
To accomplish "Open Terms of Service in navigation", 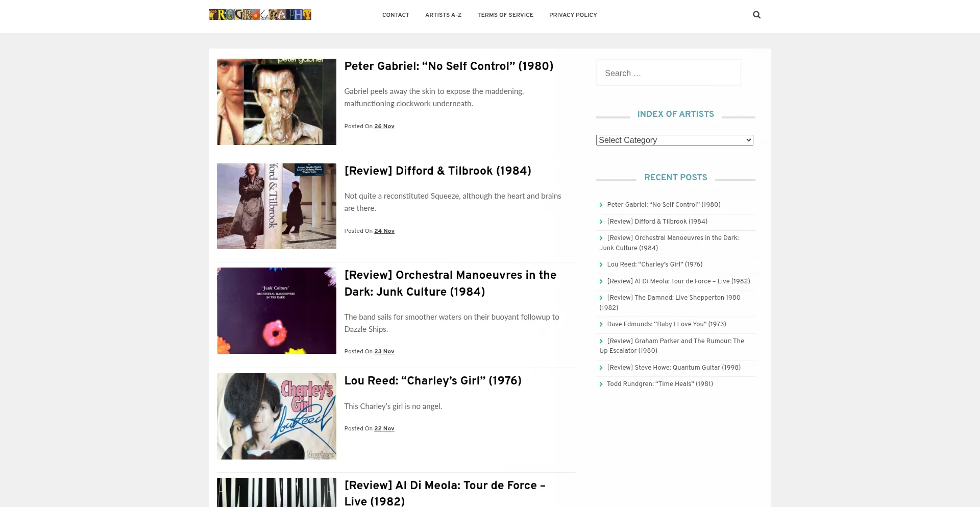I will (x=505, y=15).
